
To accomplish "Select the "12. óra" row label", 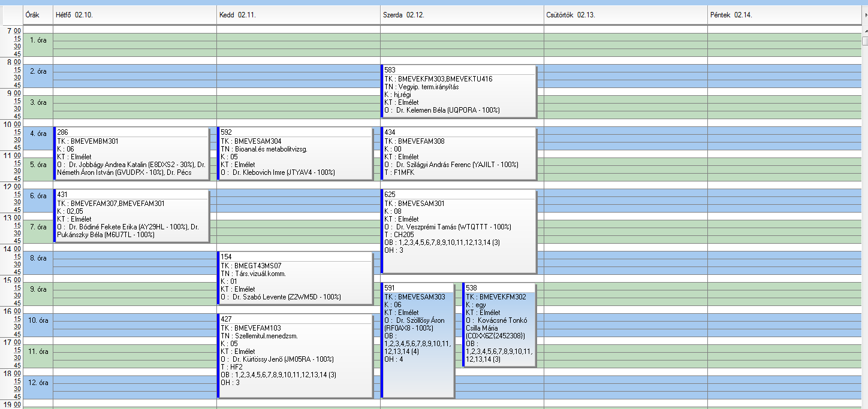I will pos(38,383).
